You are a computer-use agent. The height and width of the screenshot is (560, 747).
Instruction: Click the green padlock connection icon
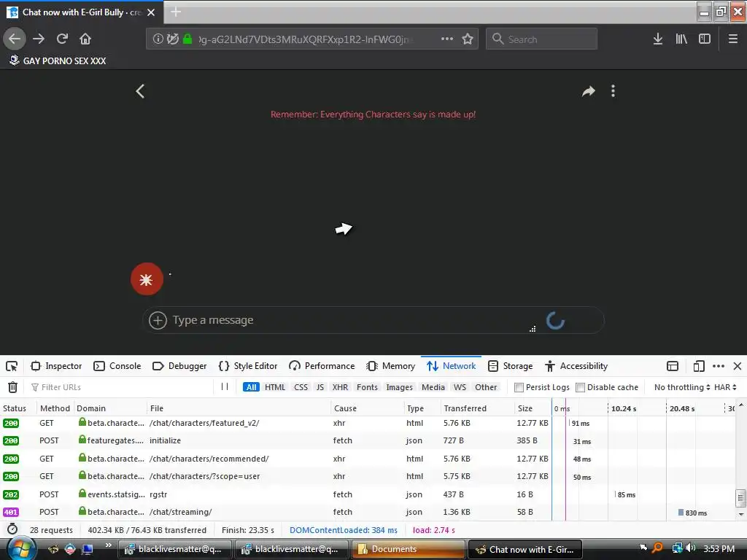(x=187, y=39)
